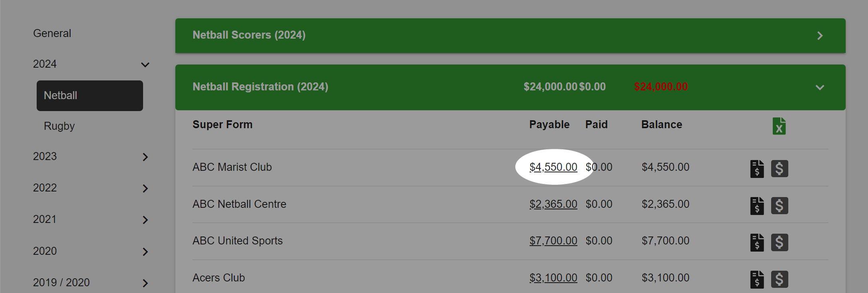Open invoice document for ABC Netball Centre
The height and width of the screenshot is (293, 868).
click(757, 206)
